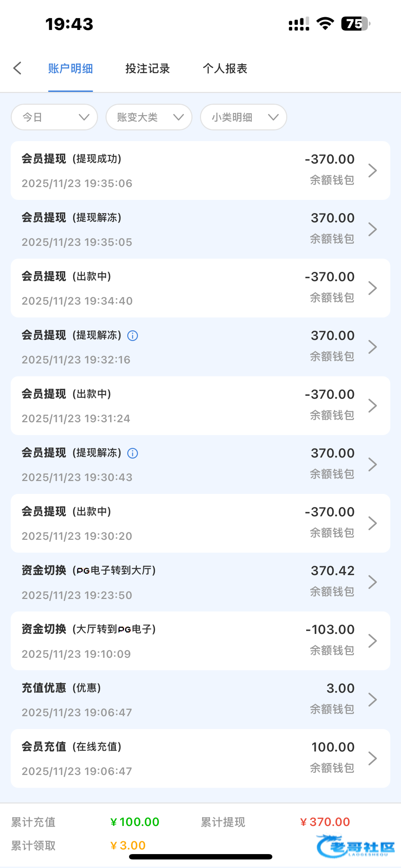This screenshot has width=401, height=868.
Task: View the PG电子转到大厅 370.42 transfer record
Action: (x=200, y=582)
